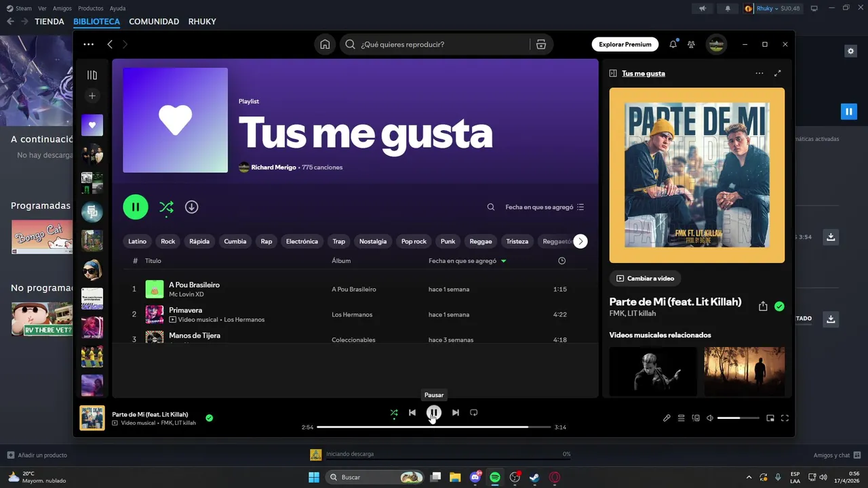Filter by Reggae chip
Screen dimensions: 868x488
pyautogui.click(x=481, y=241)
